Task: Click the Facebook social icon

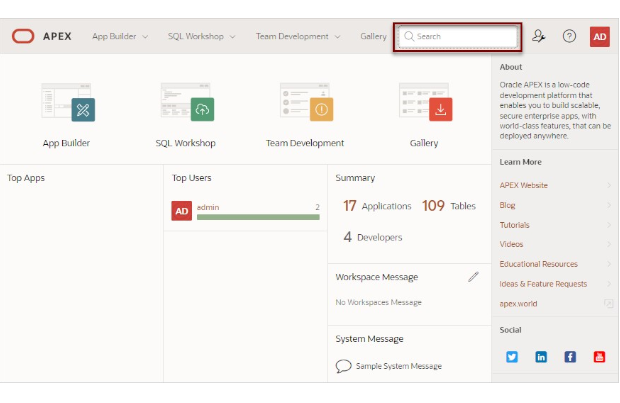Action: click(x=570, y=357)
